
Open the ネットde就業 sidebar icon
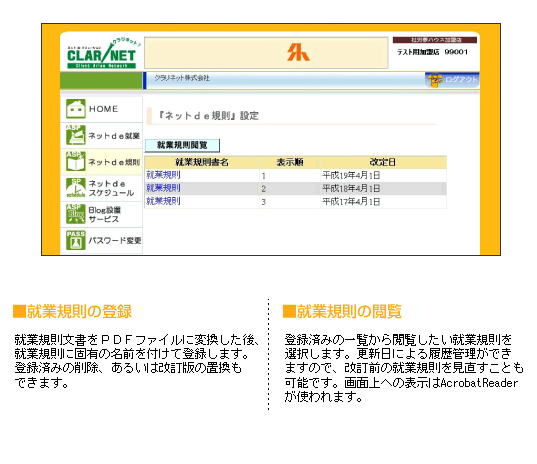point(75,135)
